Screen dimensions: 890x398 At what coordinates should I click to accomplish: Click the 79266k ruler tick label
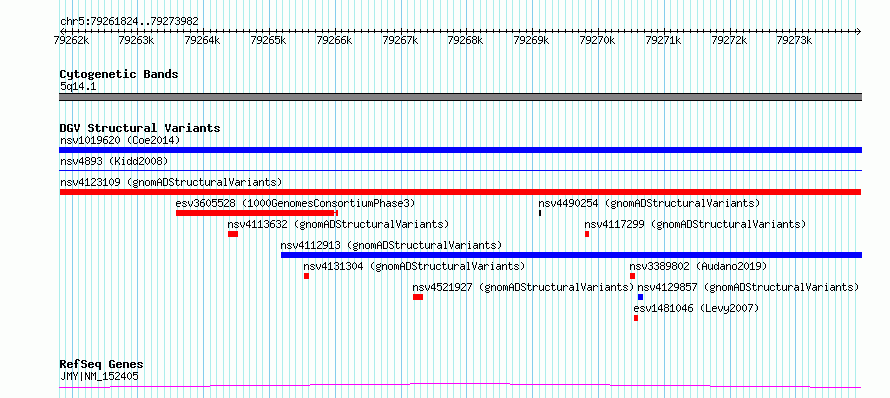335,40
